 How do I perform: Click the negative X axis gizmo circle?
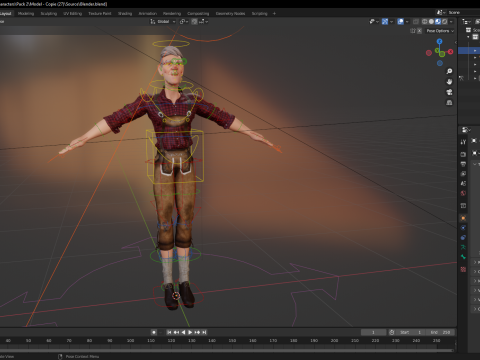(x=429, y=53)
